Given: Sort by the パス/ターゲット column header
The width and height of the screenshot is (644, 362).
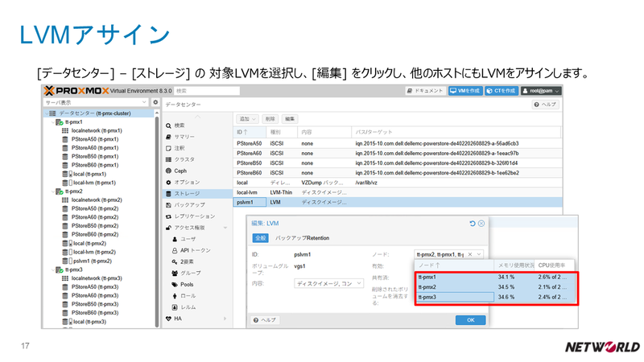Looking at the screenshot, I should (456, 132).
